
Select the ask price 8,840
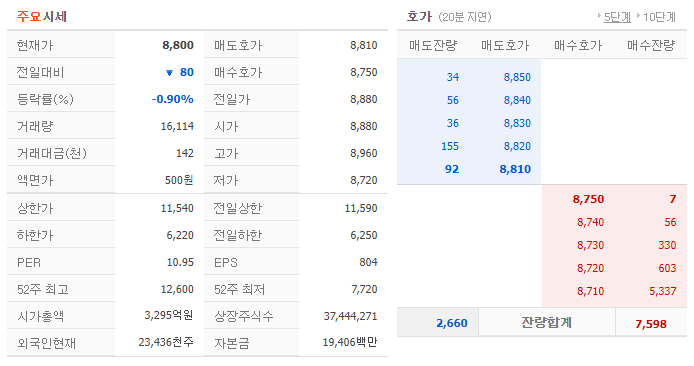click(517, 100)
